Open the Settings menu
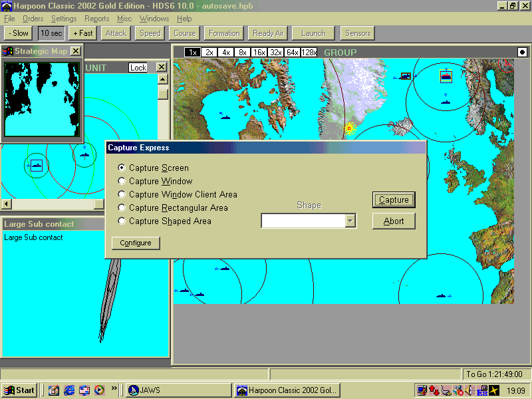Image resolution: width=532 pixels, height=399 pixels. tap(64, 19)
